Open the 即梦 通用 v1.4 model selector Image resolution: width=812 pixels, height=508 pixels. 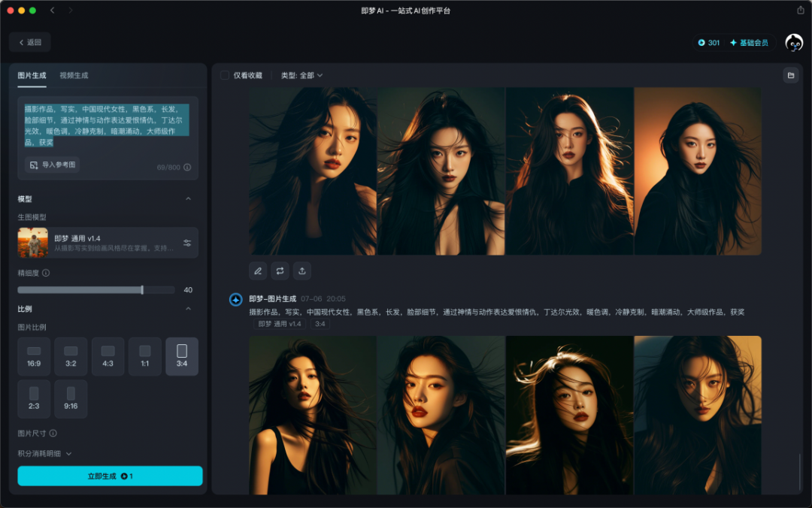click(x=108, y=242)
